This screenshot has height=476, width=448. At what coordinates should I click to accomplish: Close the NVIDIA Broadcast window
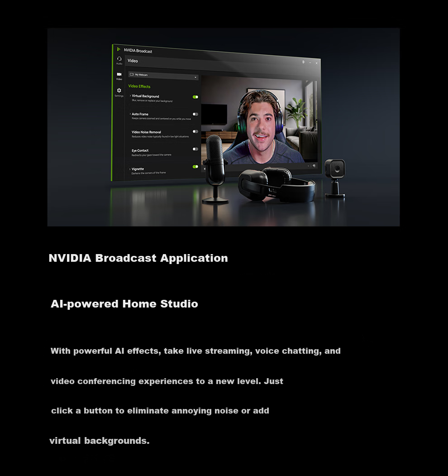click(x=317, y=63)
